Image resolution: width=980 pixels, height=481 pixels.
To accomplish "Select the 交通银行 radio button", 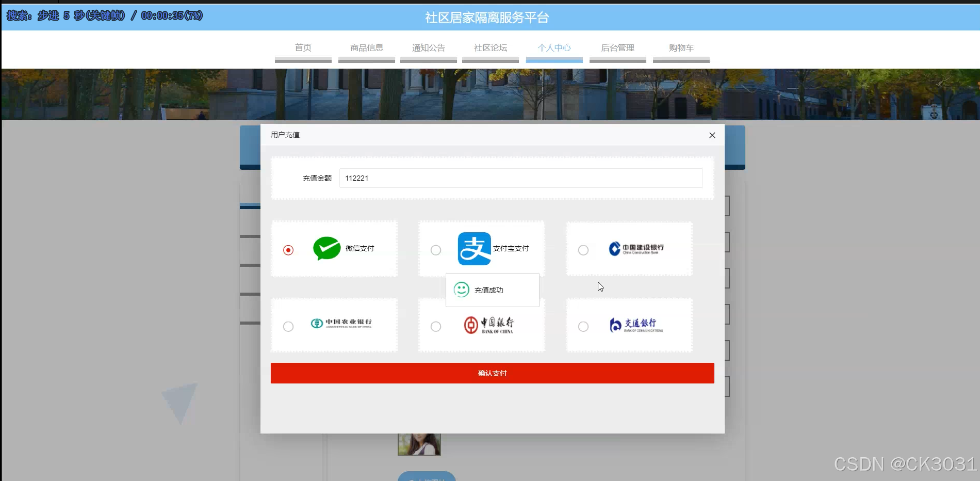I will pyautogui.click(x=583, y=327).
